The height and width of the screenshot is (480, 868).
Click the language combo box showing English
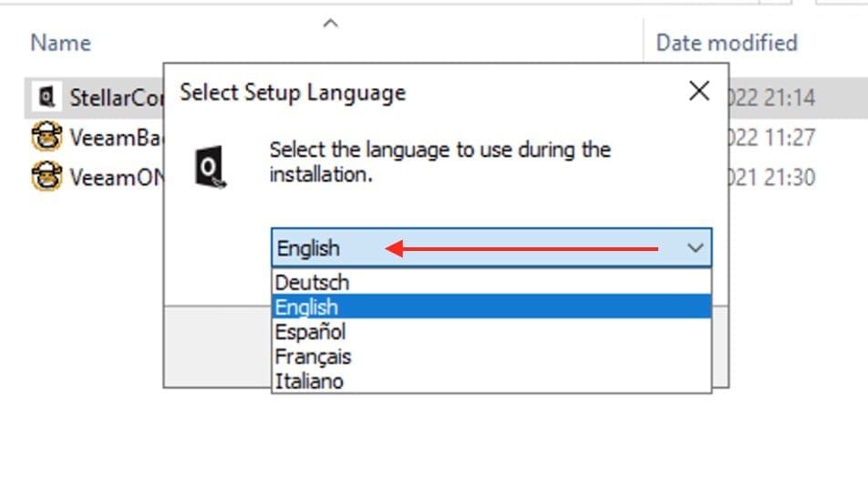point(474,248)
